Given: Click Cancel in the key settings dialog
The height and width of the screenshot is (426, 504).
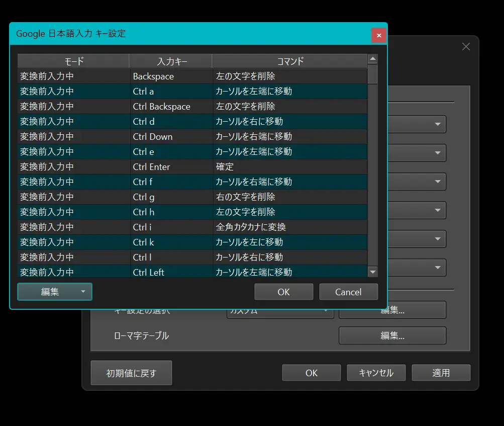Looking at the screenshot, I should pyautogui.click(x=348, y=292).
